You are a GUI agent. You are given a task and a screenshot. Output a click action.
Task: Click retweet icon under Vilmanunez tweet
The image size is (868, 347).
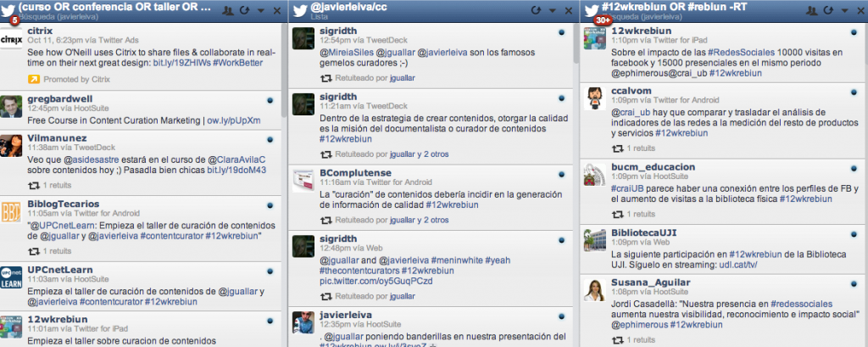click(x=34, y=185)
